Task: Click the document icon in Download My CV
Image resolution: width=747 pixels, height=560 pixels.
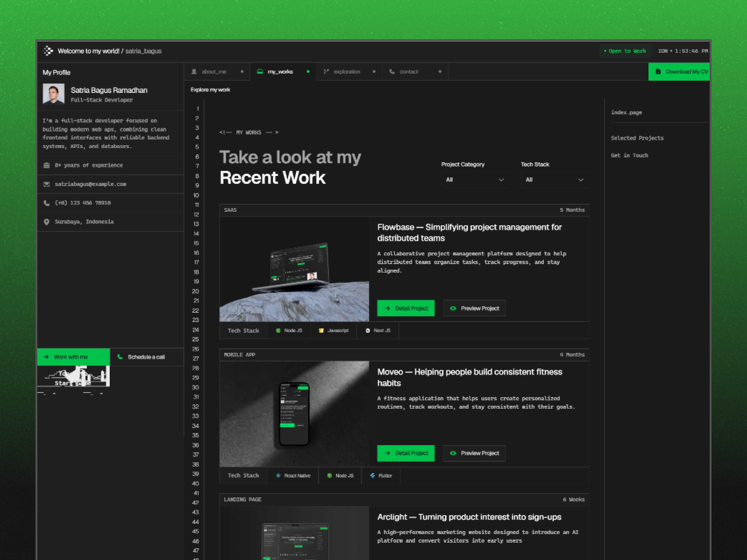Action: point(658,71)
